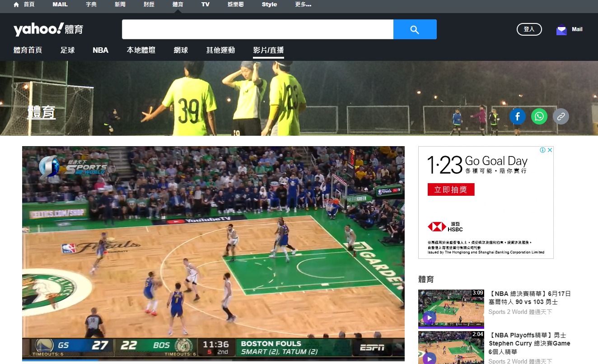Click the home icon in top bar

(16, 5)
